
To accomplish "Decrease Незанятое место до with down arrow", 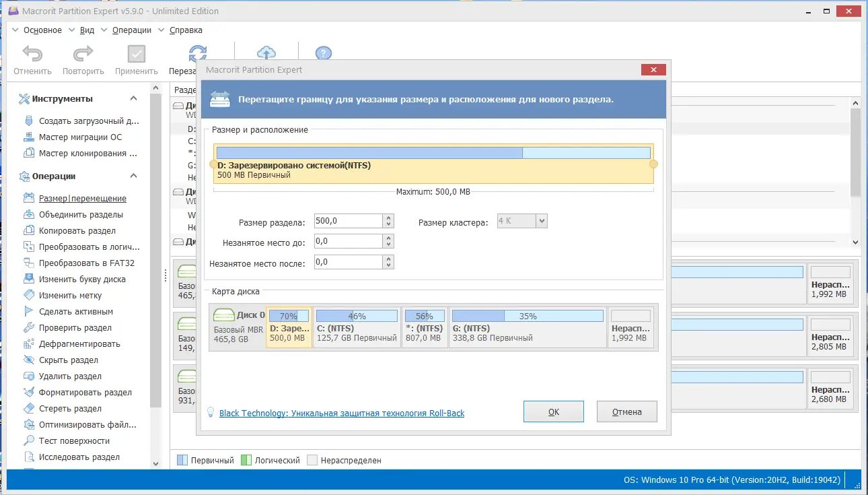I will (388, 246).
